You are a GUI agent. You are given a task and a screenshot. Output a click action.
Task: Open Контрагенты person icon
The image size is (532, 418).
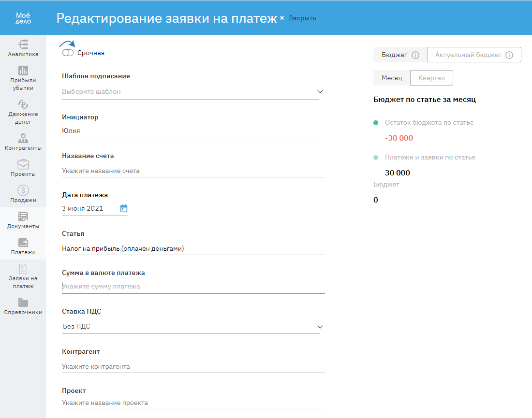pyautogui.click(x=23, y=138)
